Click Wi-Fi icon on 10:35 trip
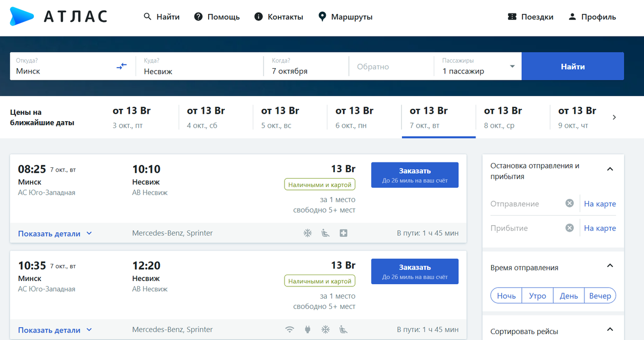Image resolution: width=644 pixels, height=340 pixels. [290, 329]
